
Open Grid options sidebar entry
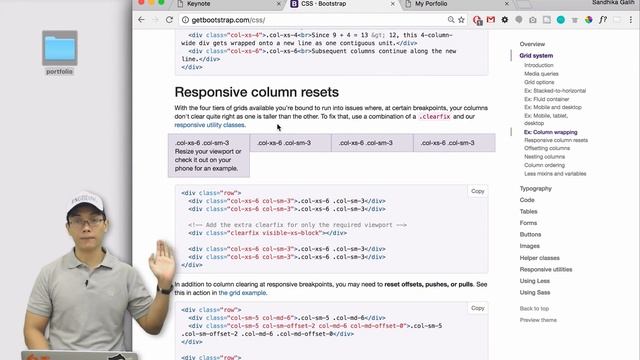(x=539, y=82)
